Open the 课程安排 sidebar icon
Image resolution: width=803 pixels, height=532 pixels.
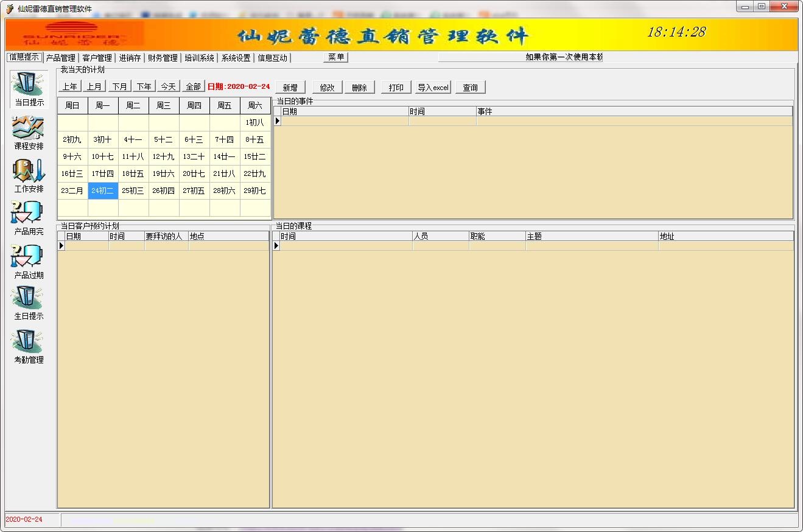click(28, 132)
